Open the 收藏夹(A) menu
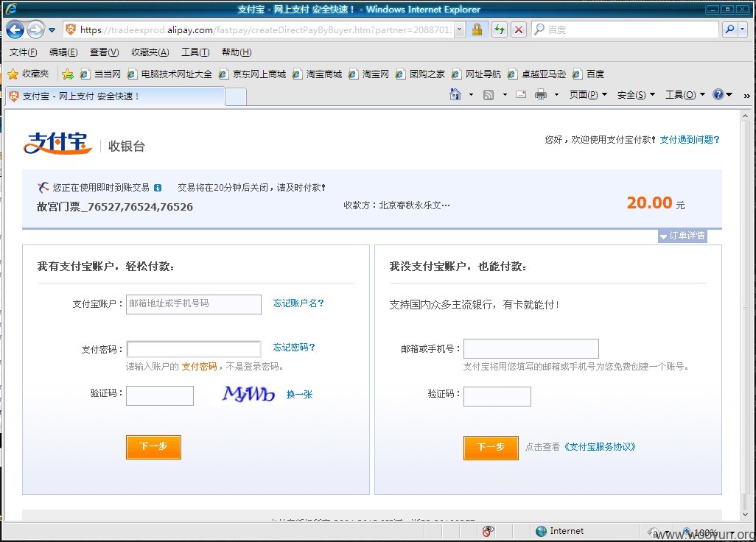The image size is (756, 542). coord(150,52)
